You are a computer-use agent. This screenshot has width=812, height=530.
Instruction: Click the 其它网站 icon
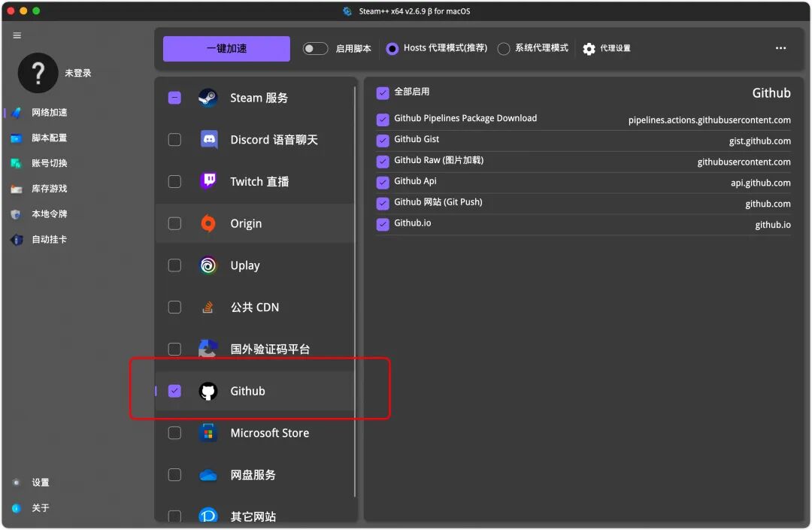pyautogui.click(x=208, y=515)
